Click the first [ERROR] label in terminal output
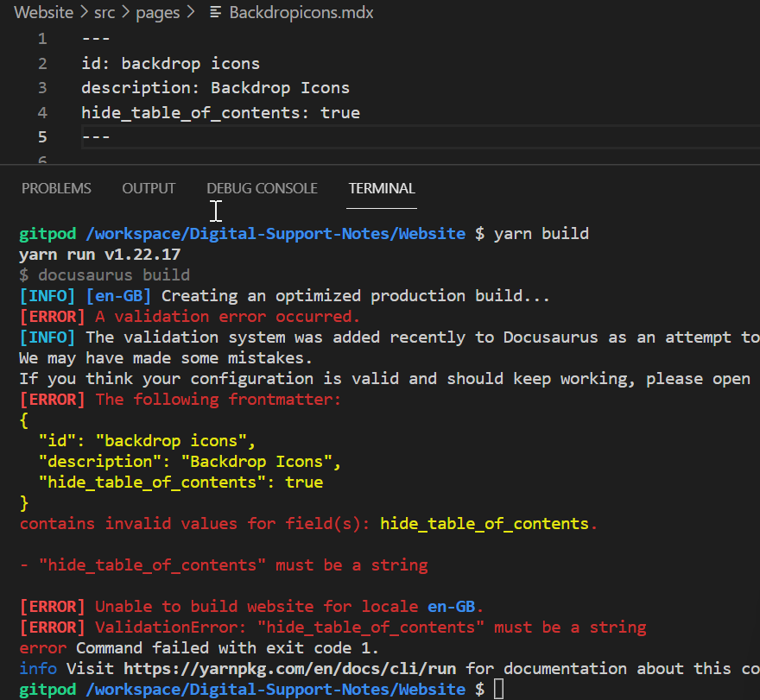 (x=52, y=316)
